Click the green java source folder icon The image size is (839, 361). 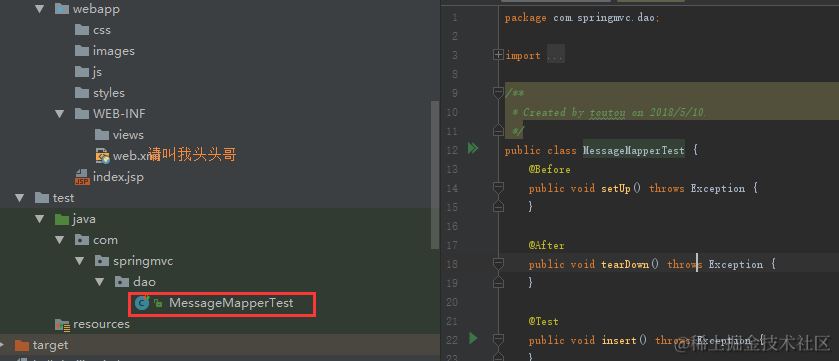(62, 219)
